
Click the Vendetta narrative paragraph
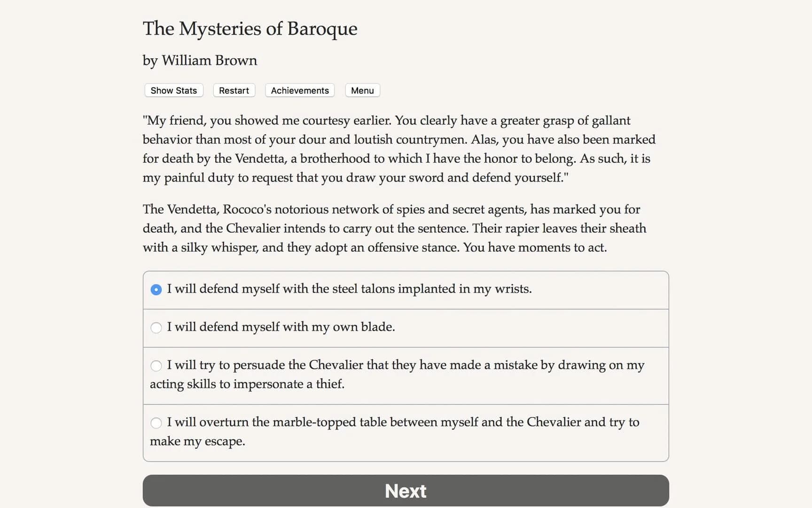[395, 228]
